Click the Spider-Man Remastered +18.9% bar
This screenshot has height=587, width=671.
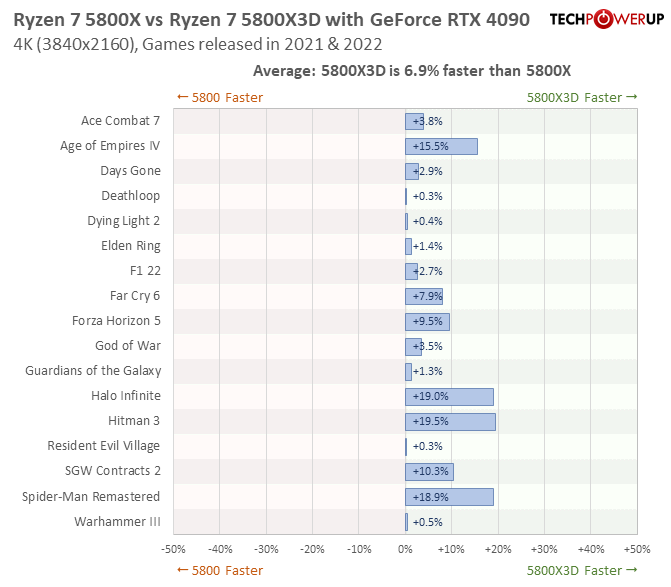tap(449, 496)
